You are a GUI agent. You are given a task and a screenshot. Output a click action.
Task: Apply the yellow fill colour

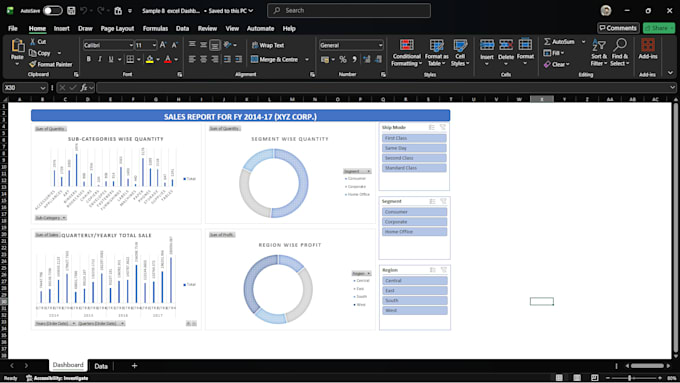click(150, 59)
